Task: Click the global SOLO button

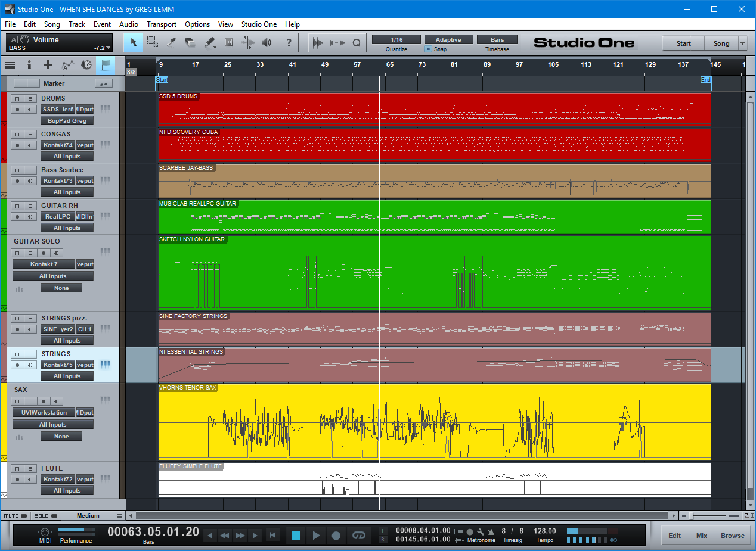Action: click(46, 516)
